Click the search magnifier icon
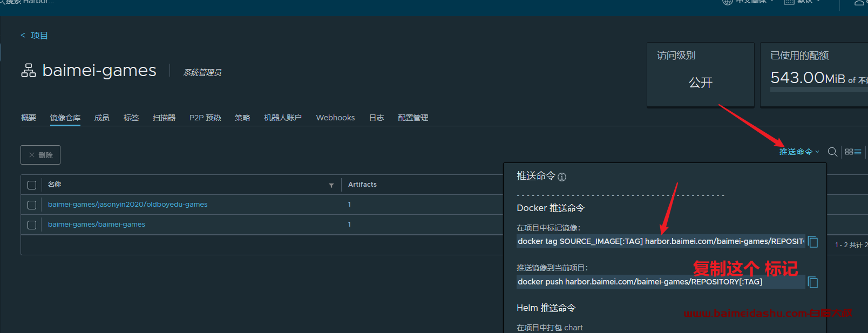The height and width of the screenshot is (333, 868). [832, 152]
